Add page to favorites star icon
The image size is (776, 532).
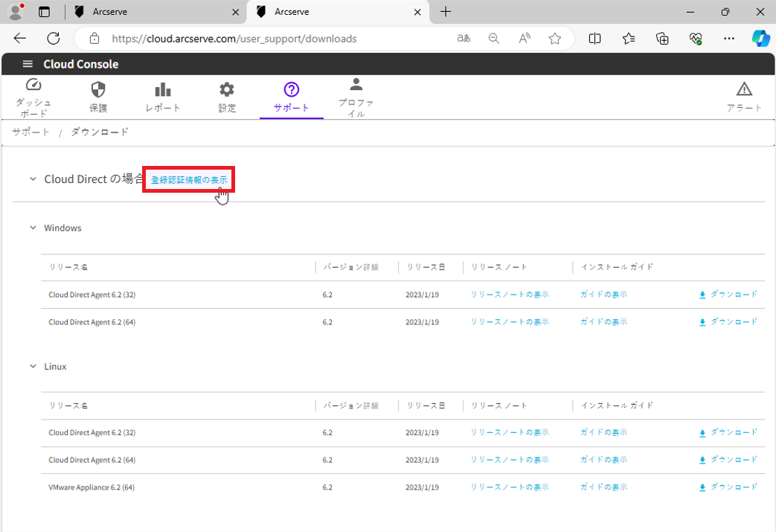[x=554, y=39]
